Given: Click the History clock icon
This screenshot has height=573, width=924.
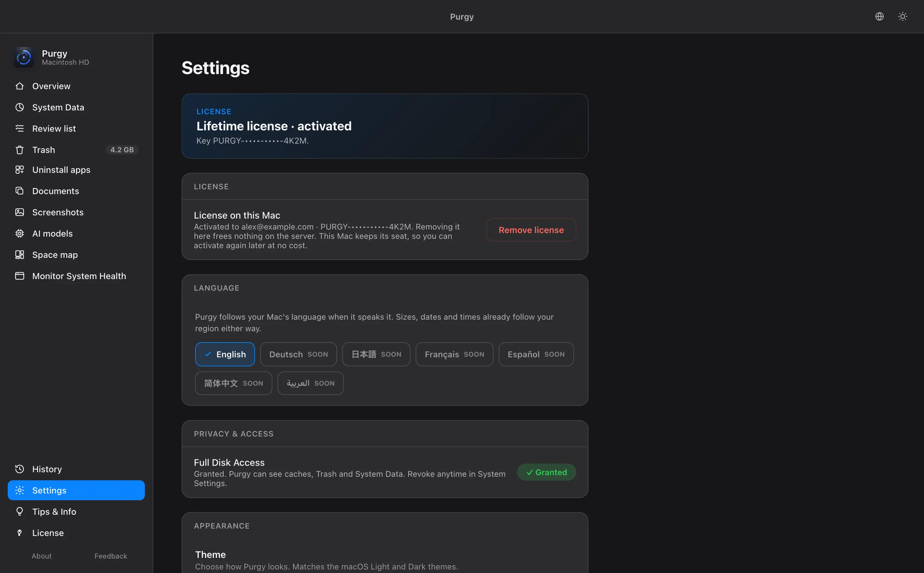Looking at the screenshot, I should [20, 469].
